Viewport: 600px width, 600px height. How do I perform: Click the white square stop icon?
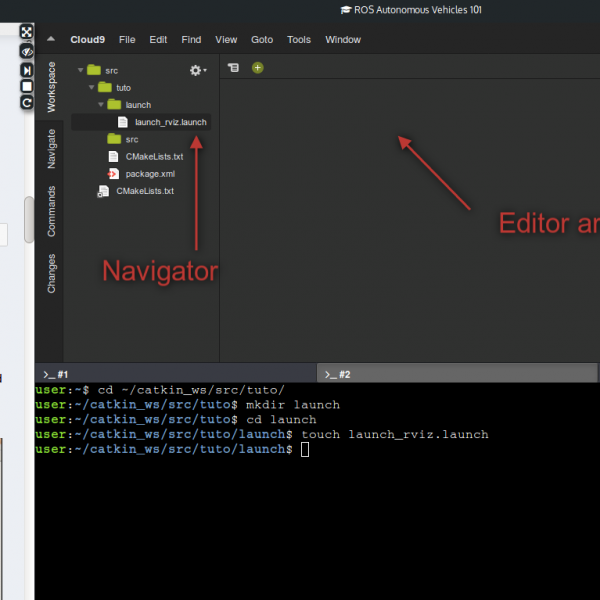tap(26, 86)
